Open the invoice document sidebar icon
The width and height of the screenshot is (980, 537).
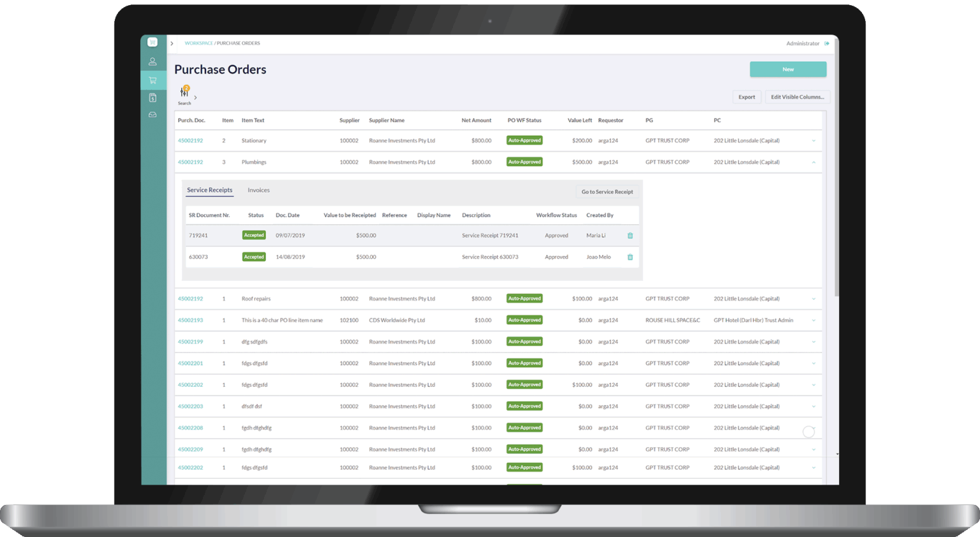tap(152, 98)
